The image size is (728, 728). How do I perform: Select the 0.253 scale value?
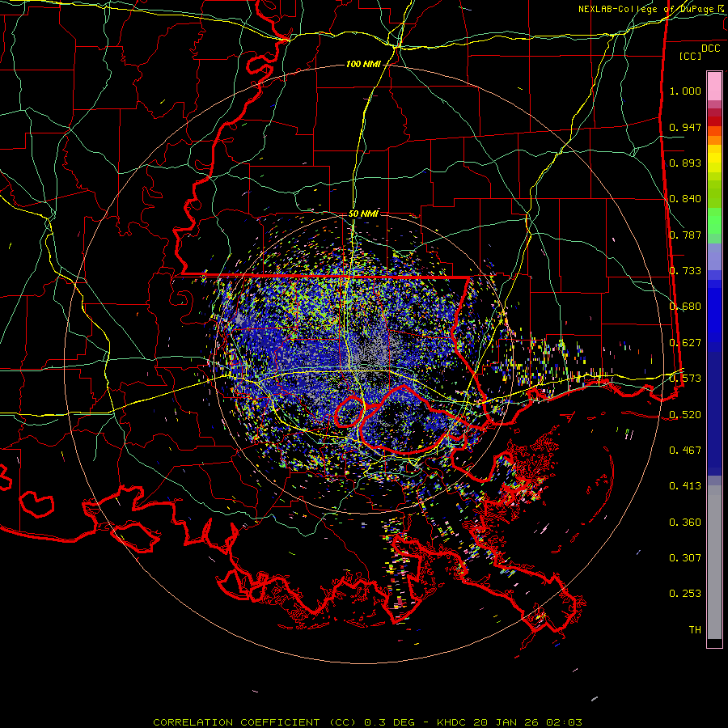[685, 594]
